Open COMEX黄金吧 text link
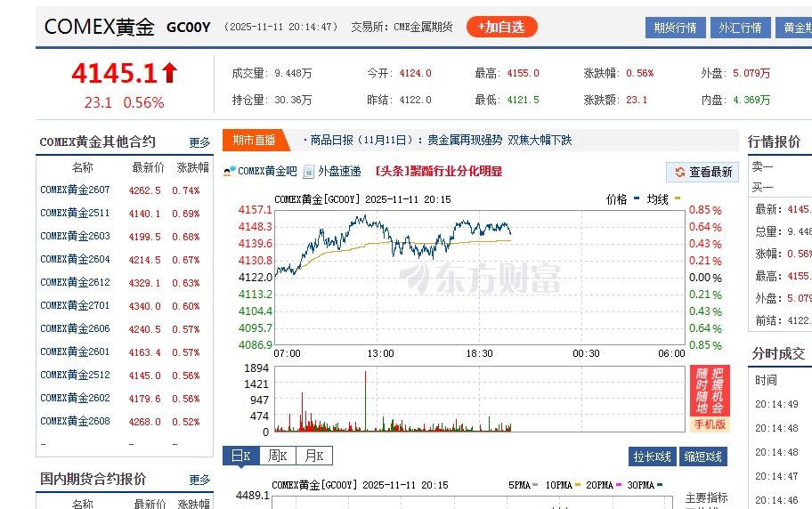Viewport: 812px width, 509px height. click(267, 172)
